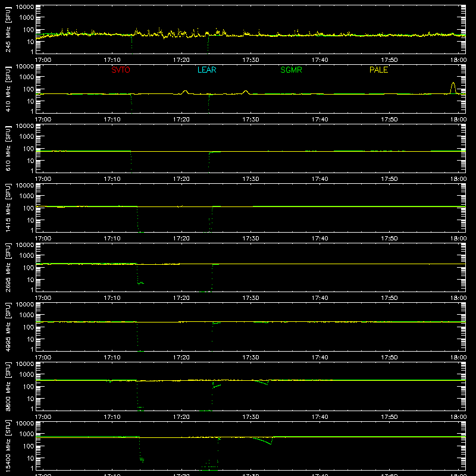The image size is (476, 476).
Task: Click the green dip curve in the 15400 MHz plot
Action: (x=263, y=441)
